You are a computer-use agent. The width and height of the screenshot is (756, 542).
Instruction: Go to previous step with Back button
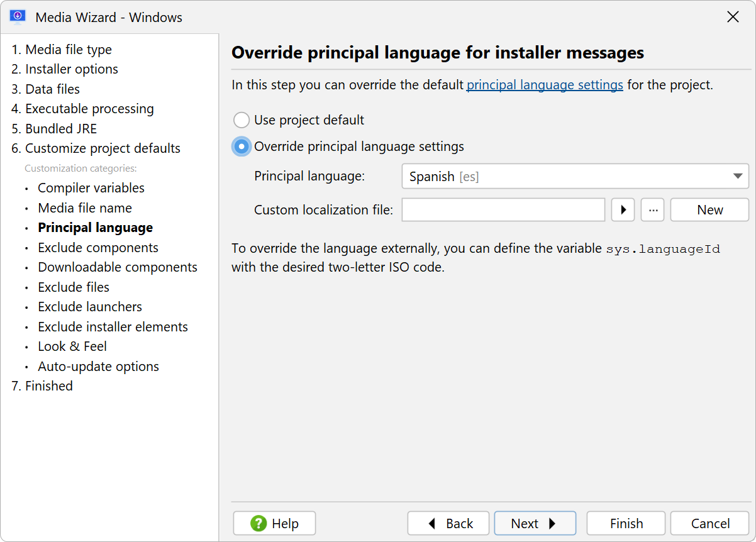pos(448,523)
